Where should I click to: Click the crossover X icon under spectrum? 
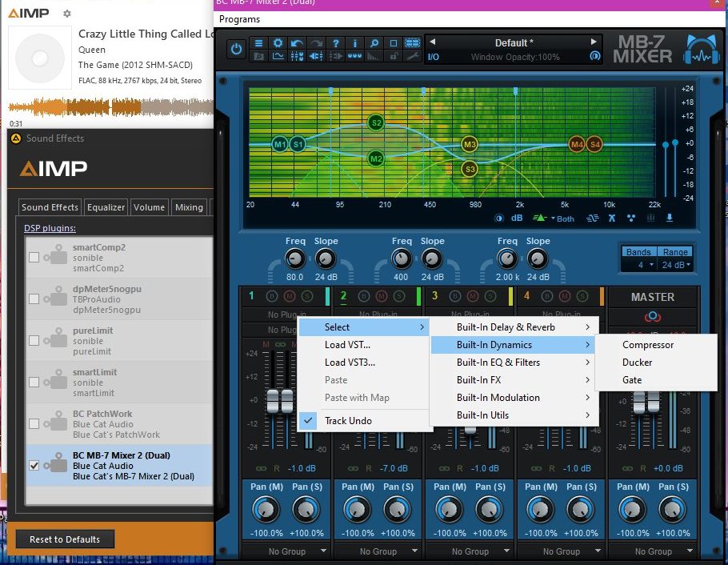coord(612,218)
